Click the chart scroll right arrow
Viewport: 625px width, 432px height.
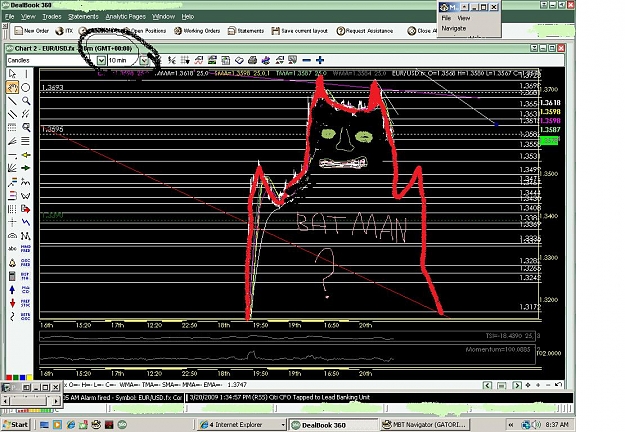pyautogui.click(x=517, y=385)
